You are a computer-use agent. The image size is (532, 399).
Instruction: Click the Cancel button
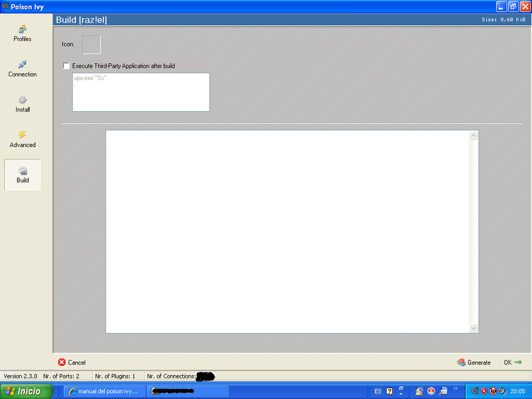72,362
